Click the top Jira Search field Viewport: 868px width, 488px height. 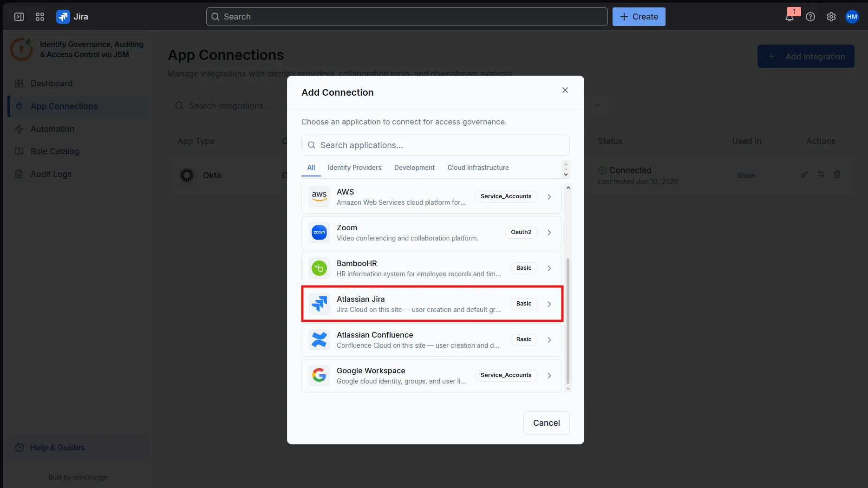(x=407, y=17)
